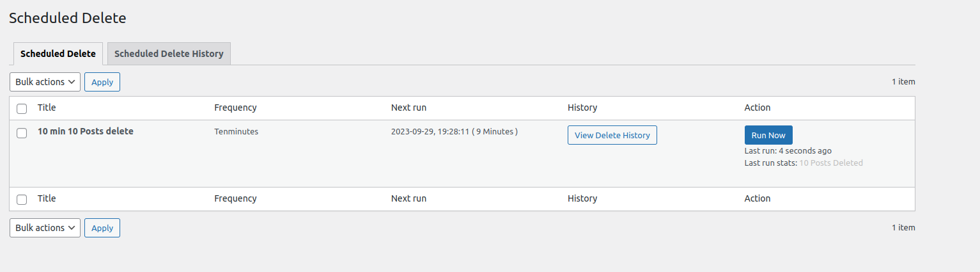980x272 pixels.
Task: Expand the bottom Bulk actions dropdown
Action: click(45, 228)
